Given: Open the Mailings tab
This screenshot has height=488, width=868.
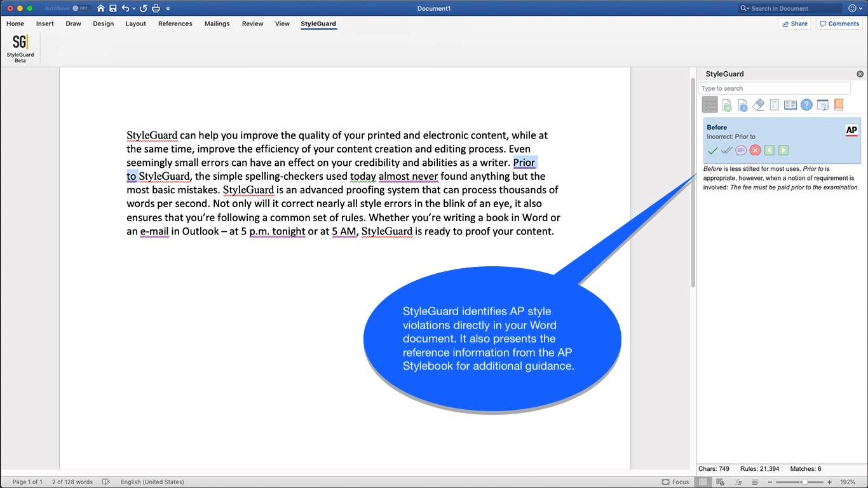Looking at the screenshot, I should (x=217, y=24).
